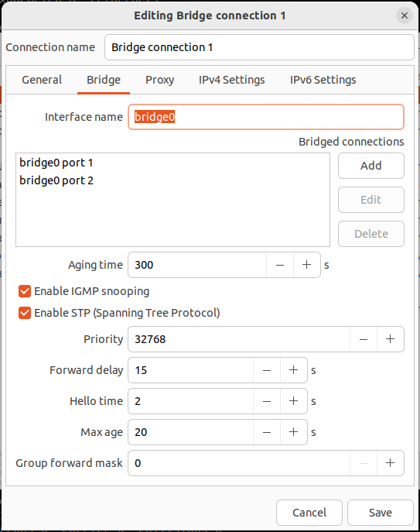Open the IPv4 Settings tab
The width and height of the screenshot is (420, 532).
231,80
